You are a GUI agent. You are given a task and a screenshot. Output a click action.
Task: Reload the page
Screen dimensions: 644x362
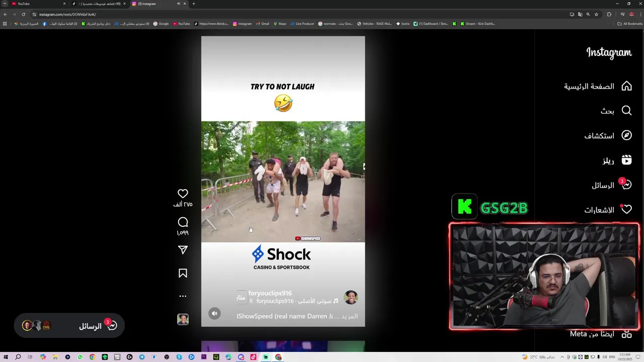click(x=23, y=14)
